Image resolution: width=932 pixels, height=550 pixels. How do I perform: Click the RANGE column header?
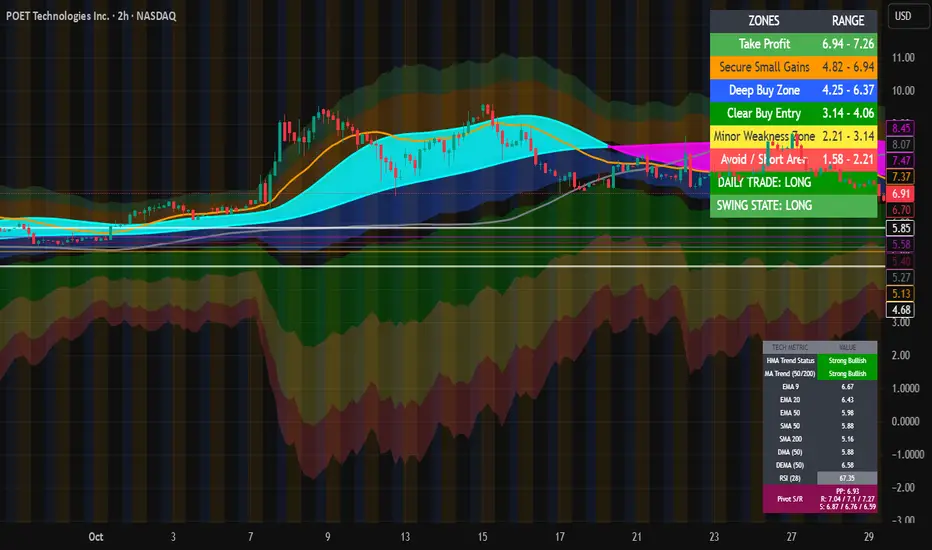pyautogui.click(x=848, y=21)
